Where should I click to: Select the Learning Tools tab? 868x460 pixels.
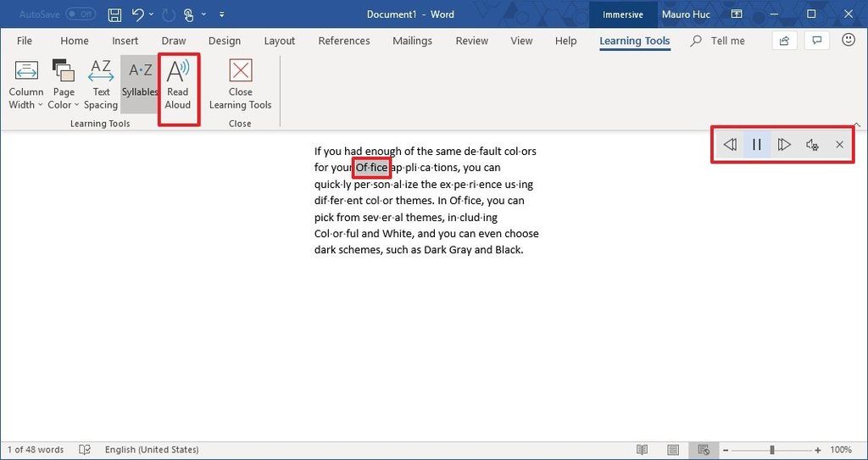(x=635, y=41)
